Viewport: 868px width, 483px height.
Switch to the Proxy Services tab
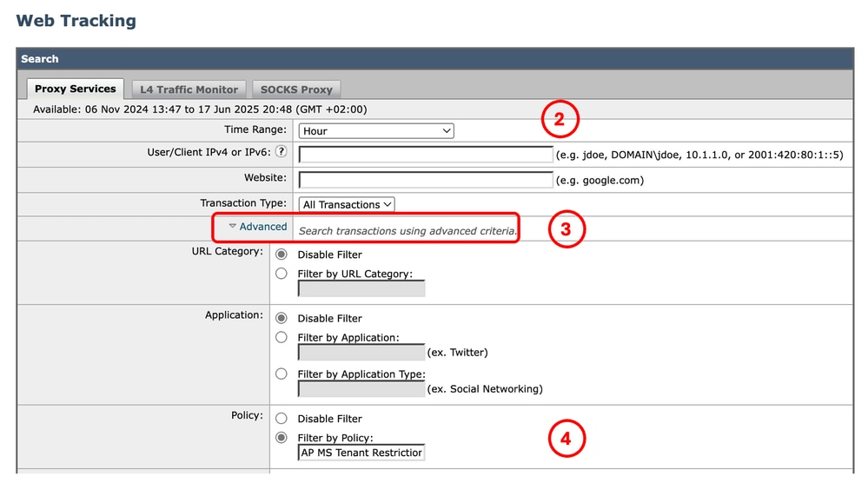76,89
